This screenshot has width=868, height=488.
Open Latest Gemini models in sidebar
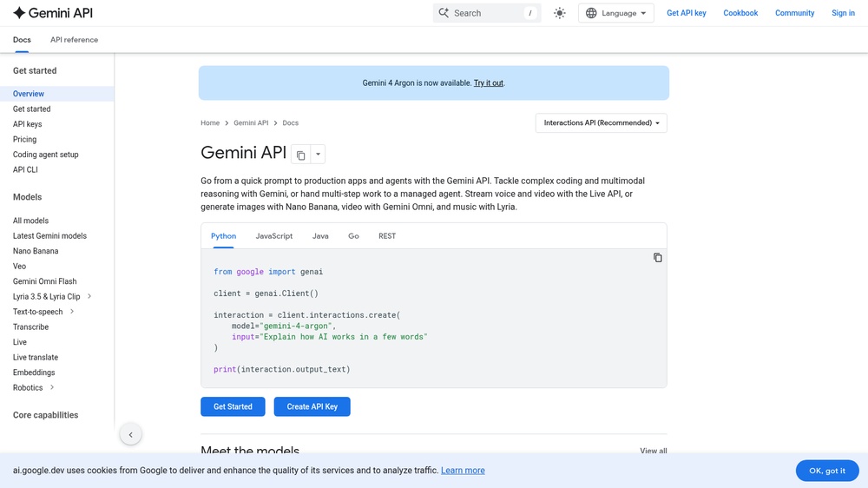point(49,236)
